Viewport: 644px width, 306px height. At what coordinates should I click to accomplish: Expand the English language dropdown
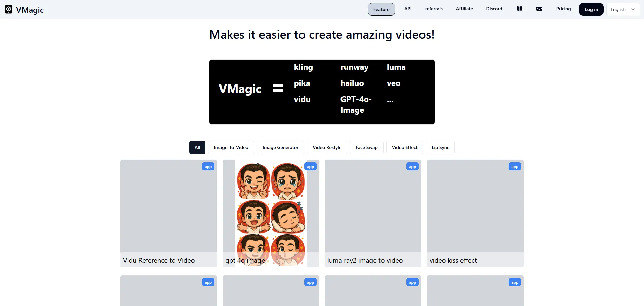point(622,9)
